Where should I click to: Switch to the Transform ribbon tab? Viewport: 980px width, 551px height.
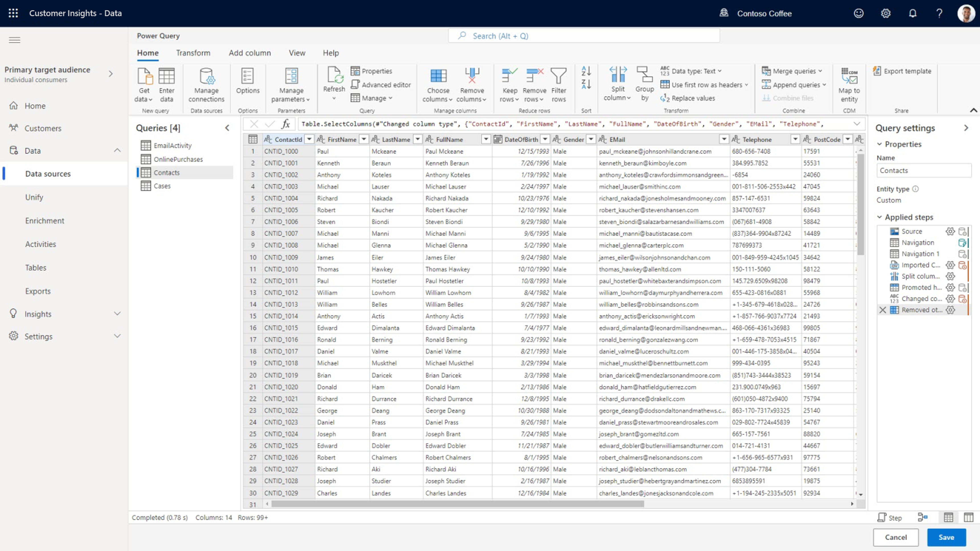point(193,53)
